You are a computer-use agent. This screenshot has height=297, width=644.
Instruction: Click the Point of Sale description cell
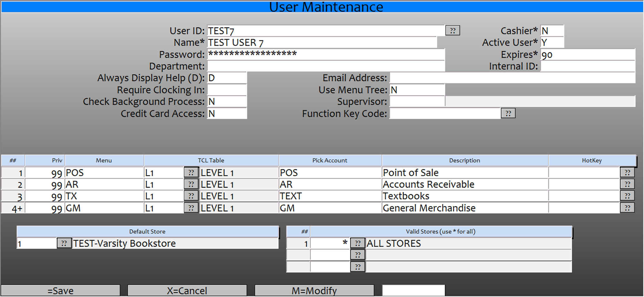click(465, 173)
